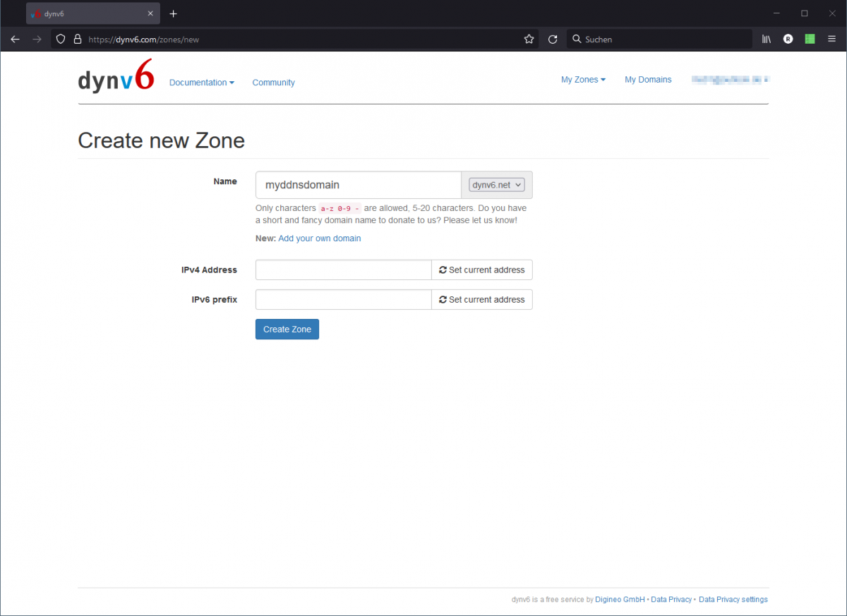Open the Documentation dropdown menu
This screenshot has width=847, height=616.
coord(202,83)
